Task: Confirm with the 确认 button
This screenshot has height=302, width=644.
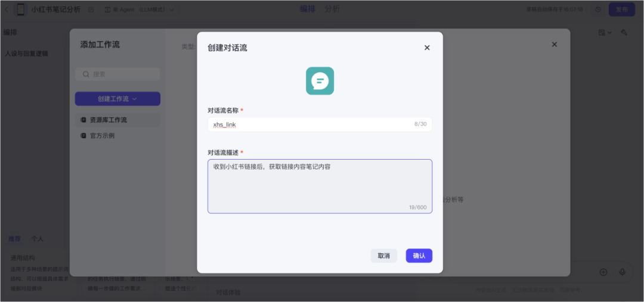Action: coord(419,256)
